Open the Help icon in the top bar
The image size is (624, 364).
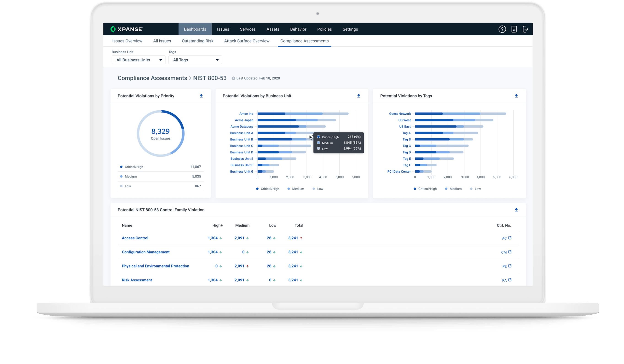click(502, 29)
